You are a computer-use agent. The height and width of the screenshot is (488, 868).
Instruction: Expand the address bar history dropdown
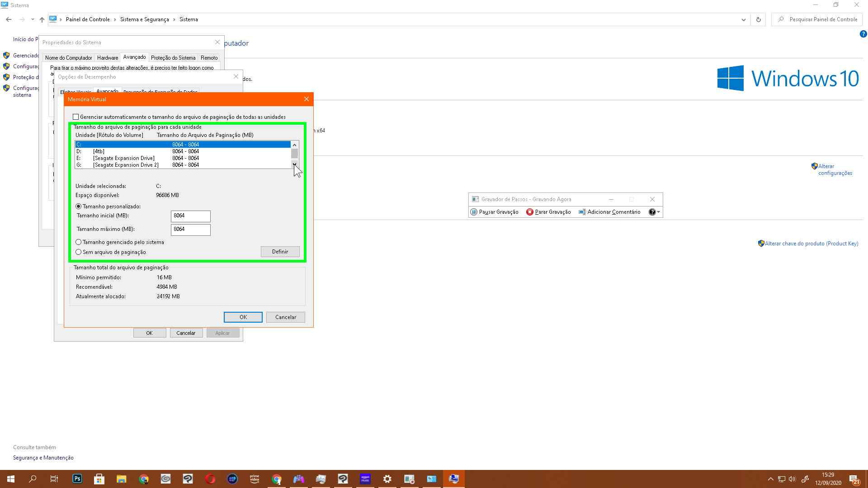point(743,19)
